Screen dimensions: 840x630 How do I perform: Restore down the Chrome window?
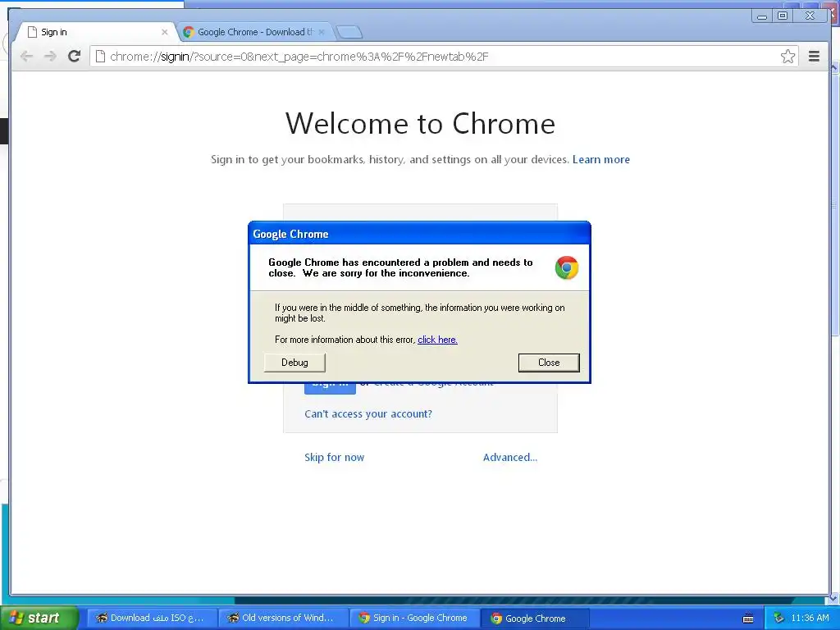click(783, 16)
